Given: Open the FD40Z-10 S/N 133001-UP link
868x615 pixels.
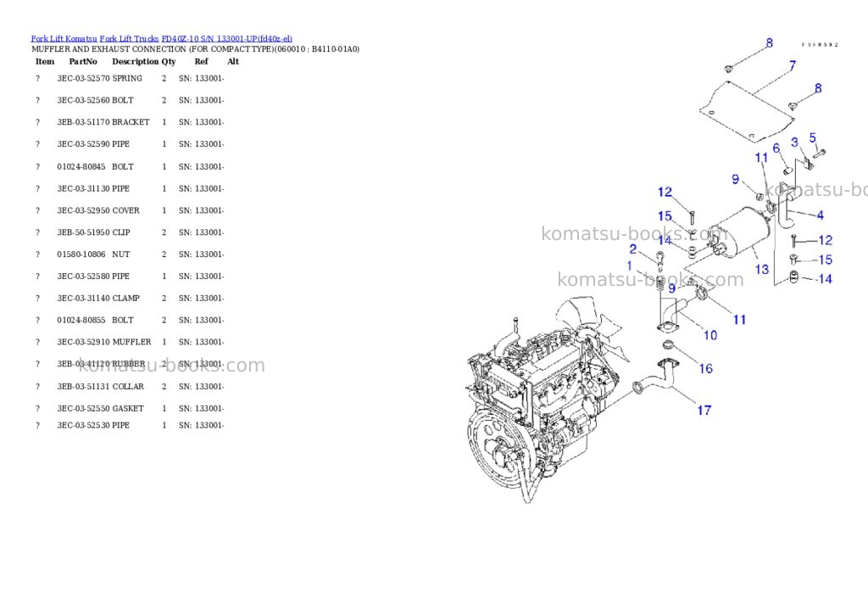Looking at the screenshot, I should pyautogui.click(x=227, y=39).
